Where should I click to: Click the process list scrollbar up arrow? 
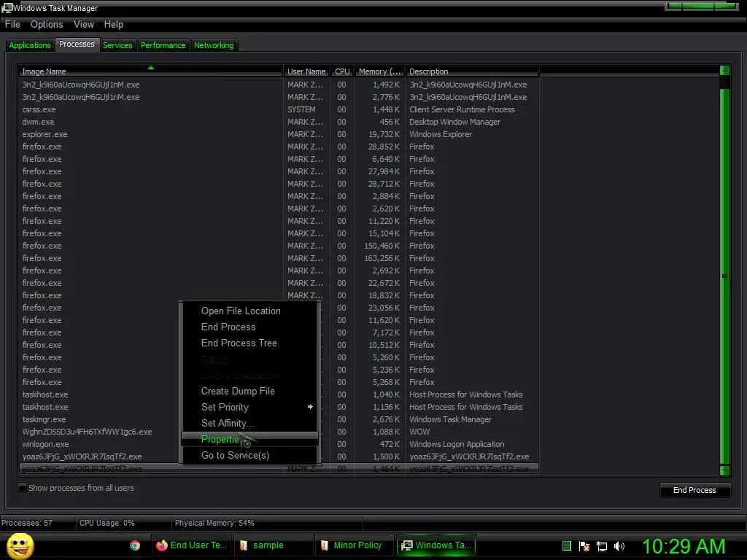pos(724,71)
